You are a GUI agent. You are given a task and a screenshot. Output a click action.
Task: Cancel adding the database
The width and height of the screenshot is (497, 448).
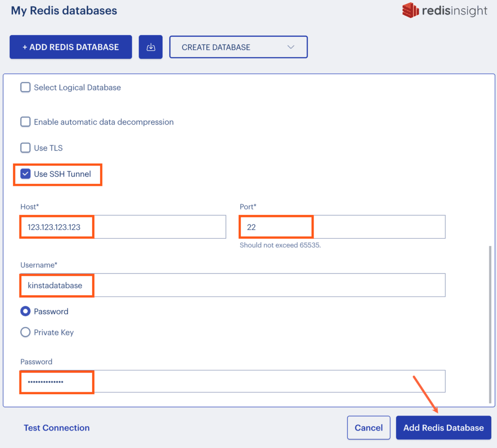pyautogui.click(x=369, y=428)
